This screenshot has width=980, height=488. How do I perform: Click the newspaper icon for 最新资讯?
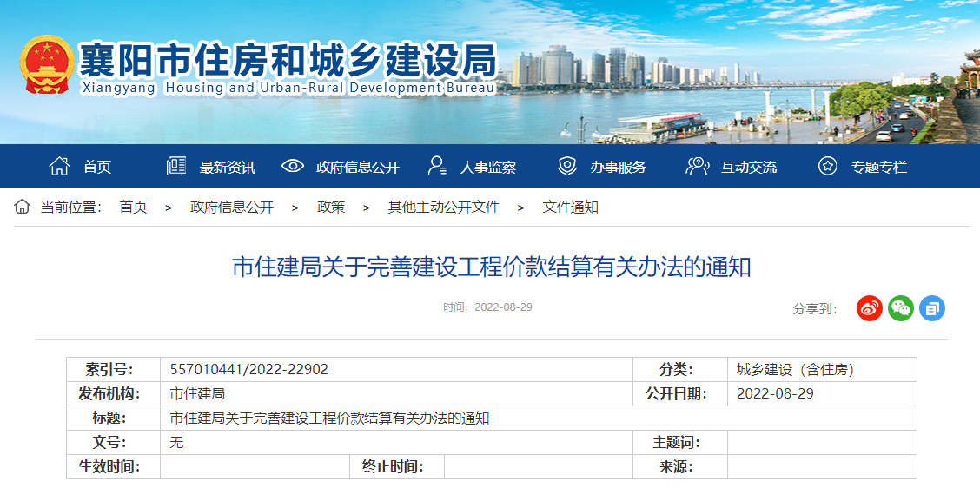[176, 166]
